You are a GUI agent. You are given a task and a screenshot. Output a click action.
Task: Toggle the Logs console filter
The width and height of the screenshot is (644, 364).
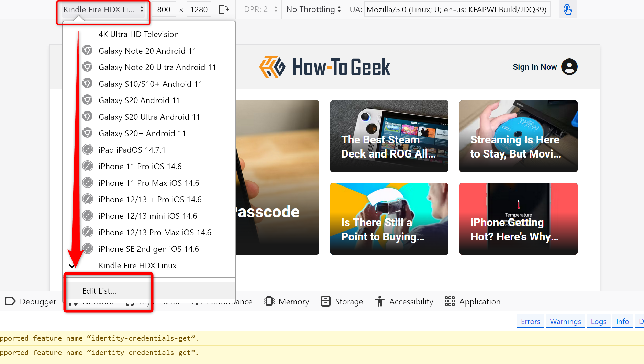pos(598,321)
